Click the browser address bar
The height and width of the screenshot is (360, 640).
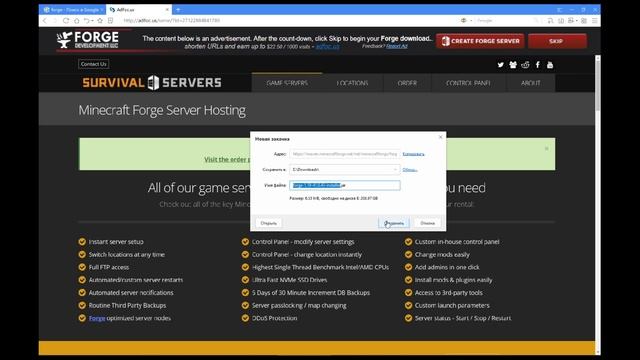286,20
